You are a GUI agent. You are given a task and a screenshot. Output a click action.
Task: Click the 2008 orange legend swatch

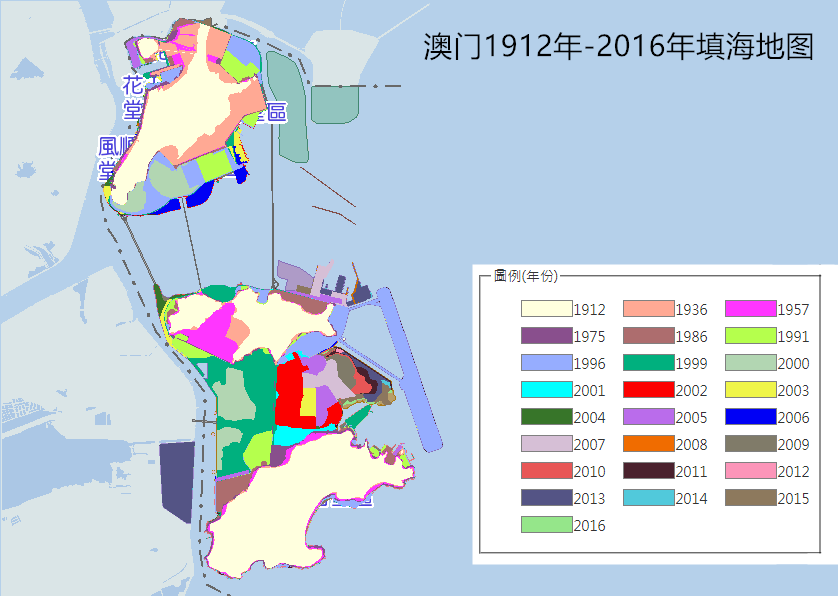click(648, 444)
